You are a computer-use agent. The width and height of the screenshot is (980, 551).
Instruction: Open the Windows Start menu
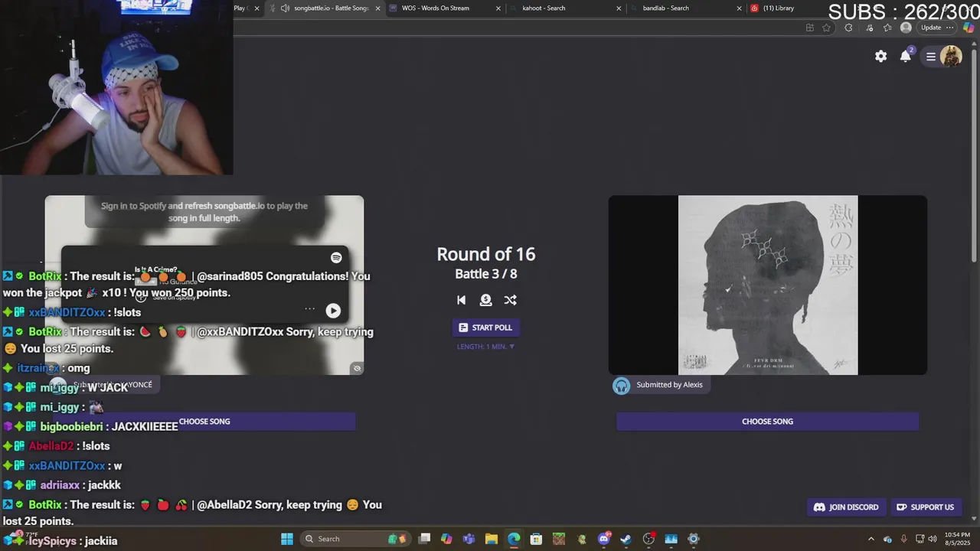click(287, 539)
